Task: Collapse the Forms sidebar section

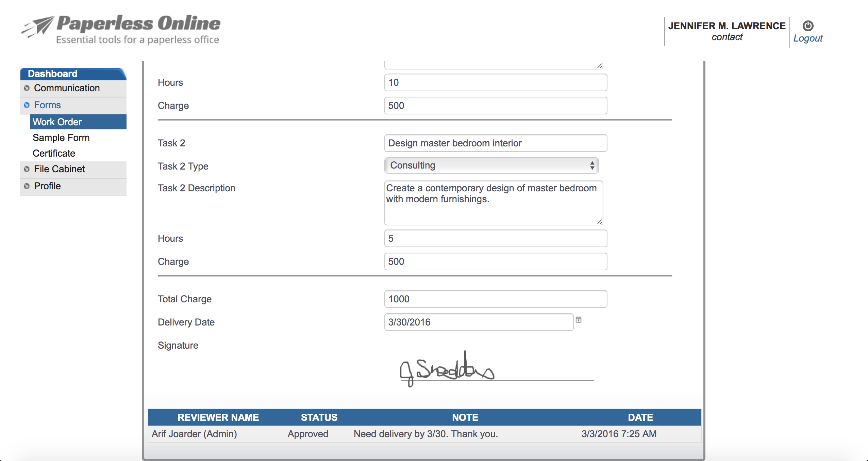Action: point(47,105)
